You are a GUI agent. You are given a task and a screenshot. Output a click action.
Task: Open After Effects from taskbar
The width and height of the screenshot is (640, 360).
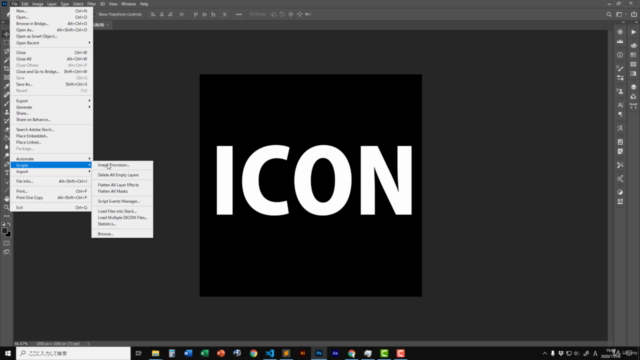335,353
